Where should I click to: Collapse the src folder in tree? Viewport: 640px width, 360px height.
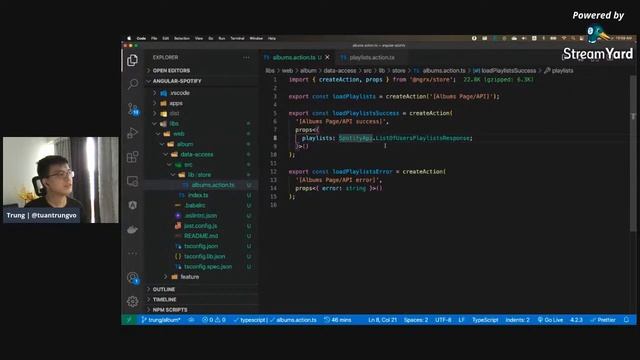click(x=188, y=164)
